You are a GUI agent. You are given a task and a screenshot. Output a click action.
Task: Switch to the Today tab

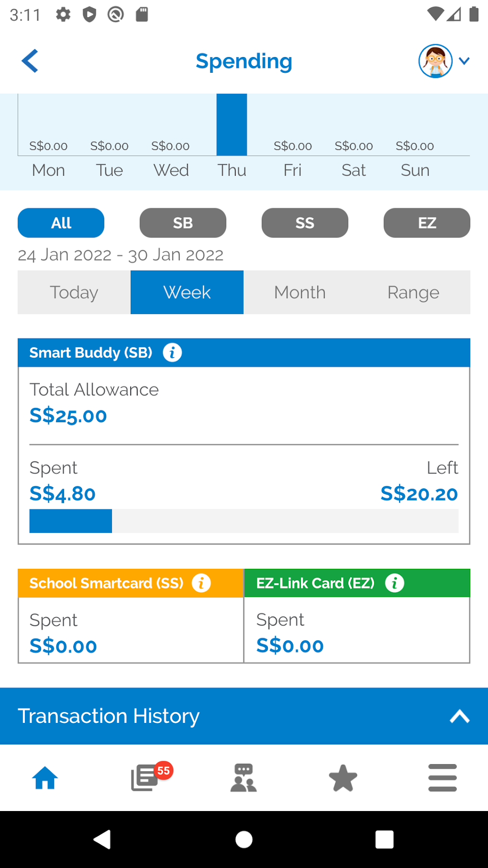[x=74, y=293]
